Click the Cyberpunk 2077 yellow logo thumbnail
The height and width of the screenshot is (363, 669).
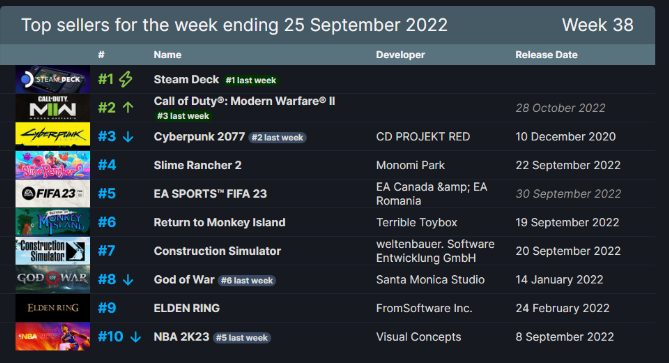point(52,136)
